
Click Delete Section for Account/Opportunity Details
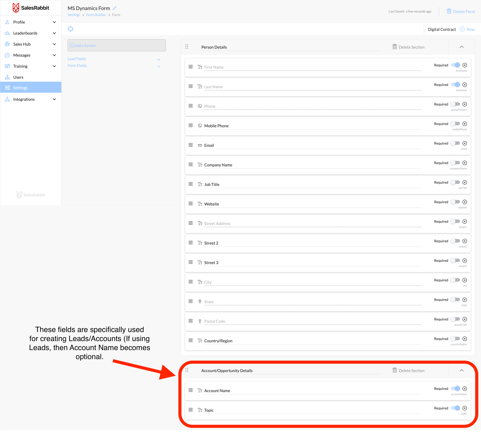(408, 370)
